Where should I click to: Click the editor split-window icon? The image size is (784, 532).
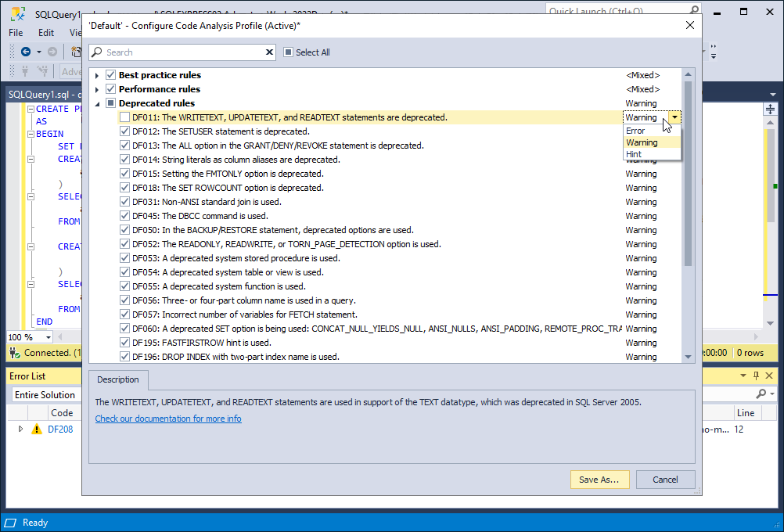point(769,109)
